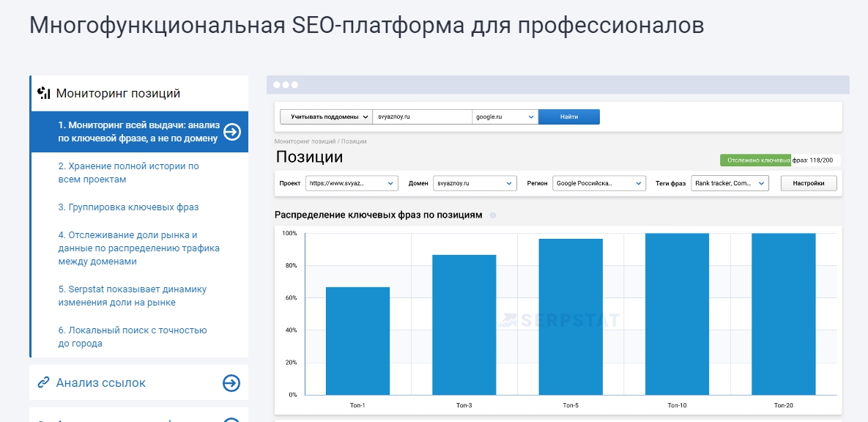This screenshot has width=868, height=422.
Task: Open the Теги фраз dropdown
Action: coord(730,183)
